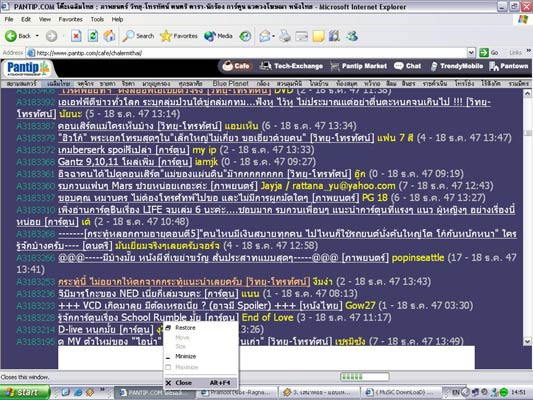Open Pantown in Pantip header
Image resolution: width=533 pixels, height=400 pixels.
[509, 66]
